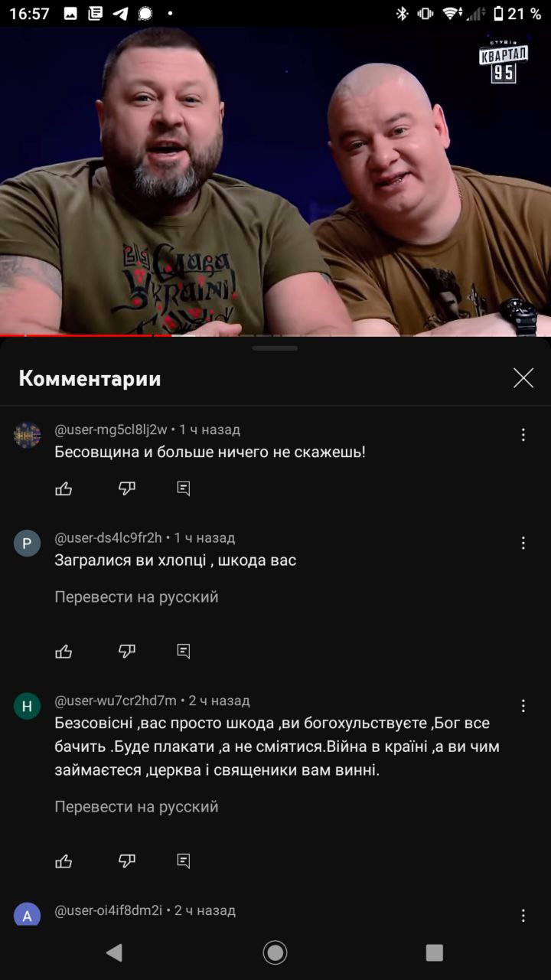The width and height of the screenshot is (551, 980).
Task: Close the Комментарии panel
Action: 523,377
